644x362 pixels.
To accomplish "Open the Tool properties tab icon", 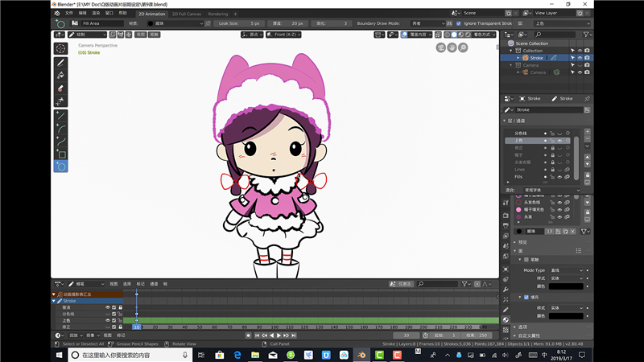I will (506, 203).
